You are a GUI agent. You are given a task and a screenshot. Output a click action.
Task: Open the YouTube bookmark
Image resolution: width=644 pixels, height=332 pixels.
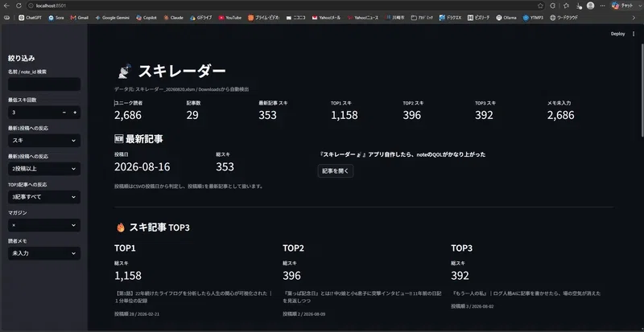click(230, 18)
